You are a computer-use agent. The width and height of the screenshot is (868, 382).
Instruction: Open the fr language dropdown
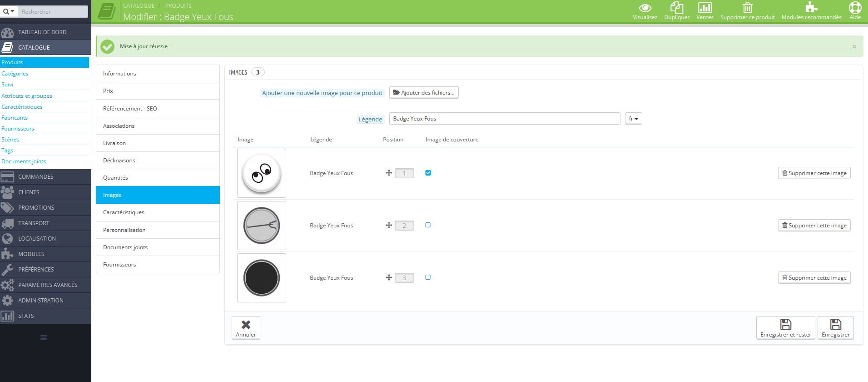(634, 119)
